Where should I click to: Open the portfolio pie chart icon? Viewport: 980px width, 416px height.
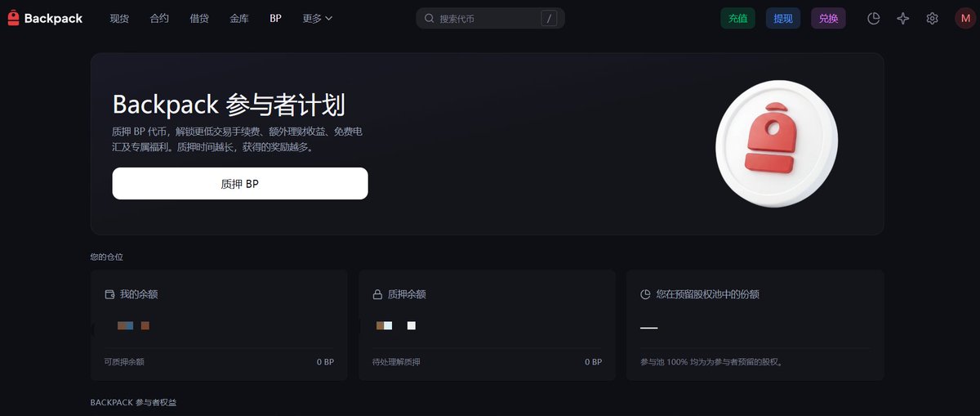click(874, 18)
